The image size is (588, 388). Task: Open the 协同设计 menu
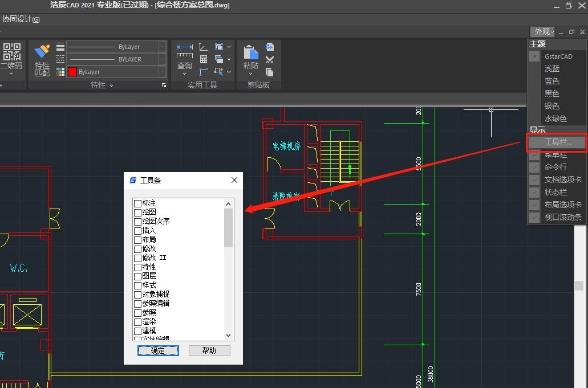(x=21, y=19)
